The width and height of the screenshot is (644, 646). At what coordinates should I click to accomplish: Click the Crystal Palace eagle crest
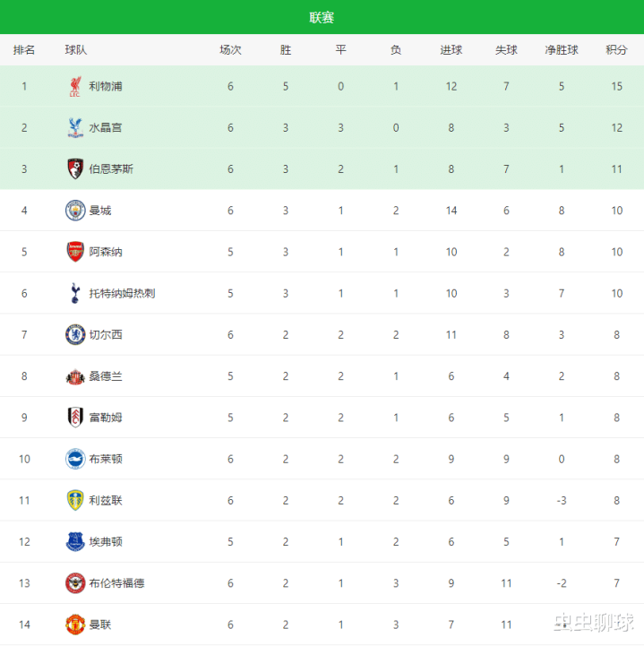(75, 127)
